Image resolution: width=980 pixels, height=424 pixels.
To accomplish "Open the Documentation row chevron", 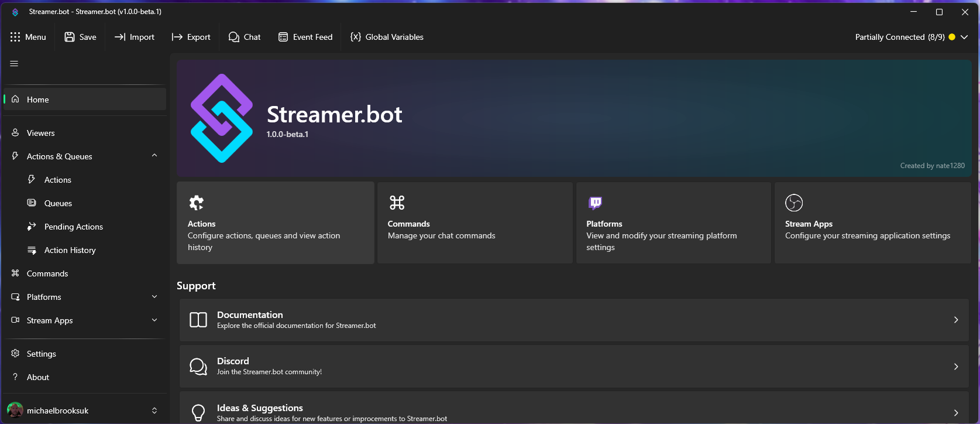I will point(956,320).
